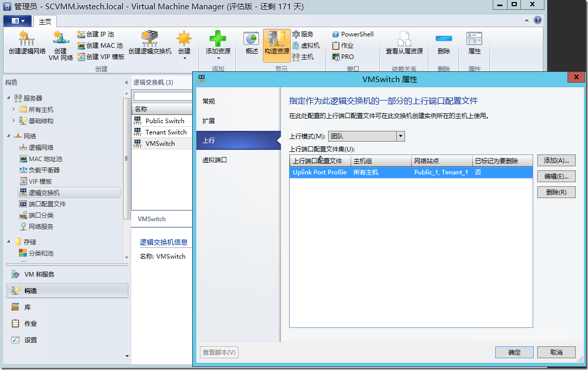588x370 pixels.
Task: Open the Uplink mode (上行模式) dropdown
Action: pyautogui.click(x=366, y=136)
